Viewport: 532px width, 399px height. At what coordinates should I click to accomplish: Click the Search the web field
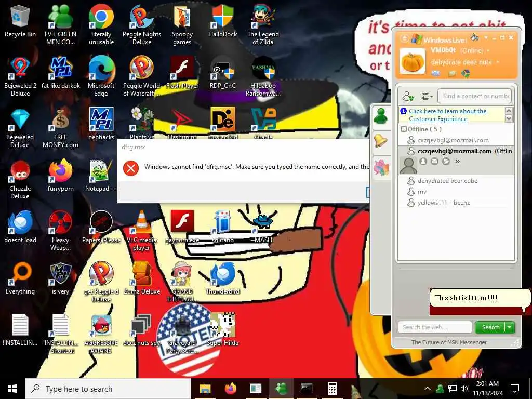[x=435, y=327]
